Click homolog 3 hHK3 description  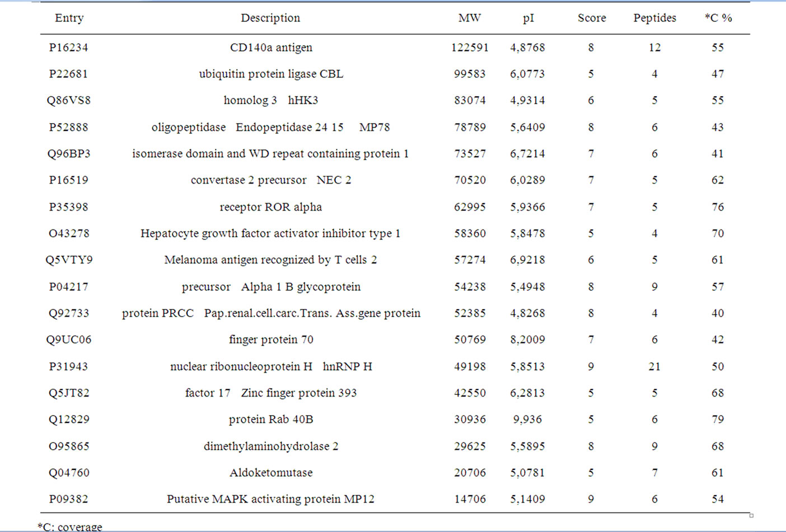pos(271,100)
